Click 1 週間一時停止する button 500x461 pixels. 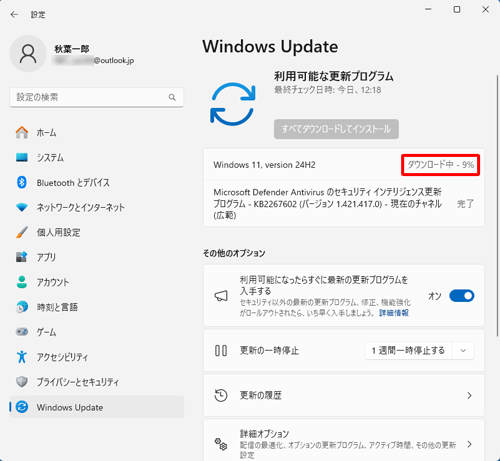[408, 351]
